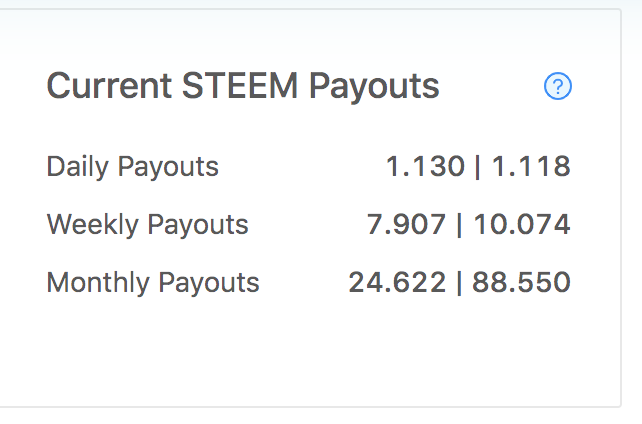This screenshot has height=424, width=642.
Task: Click the separator bar in Monthly Payouts row
Action: [x=459, y=283]
